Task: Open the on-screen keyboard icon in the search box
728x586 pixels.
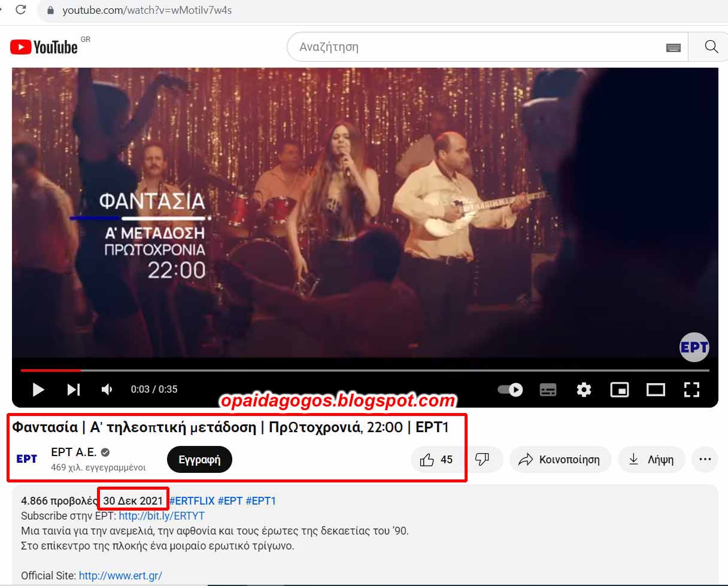Action: (x=673, y=48)
